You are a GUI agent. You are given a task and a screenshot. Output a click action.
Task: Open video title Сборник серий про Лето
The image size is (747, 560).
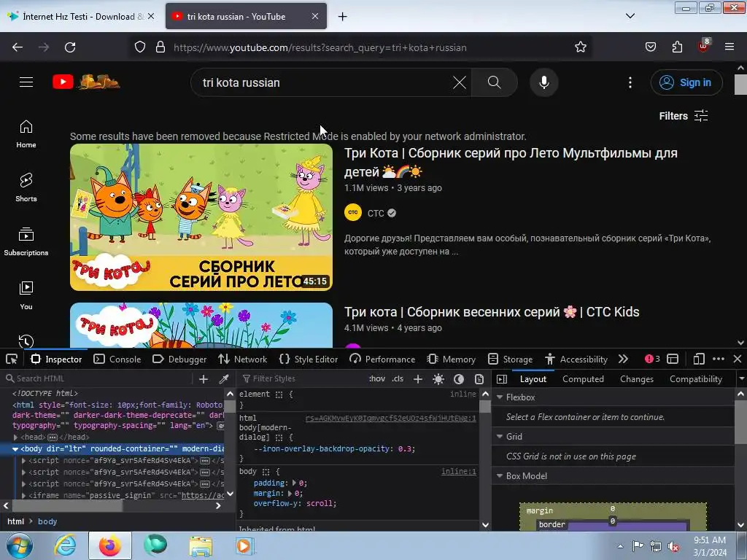(511, 163)
